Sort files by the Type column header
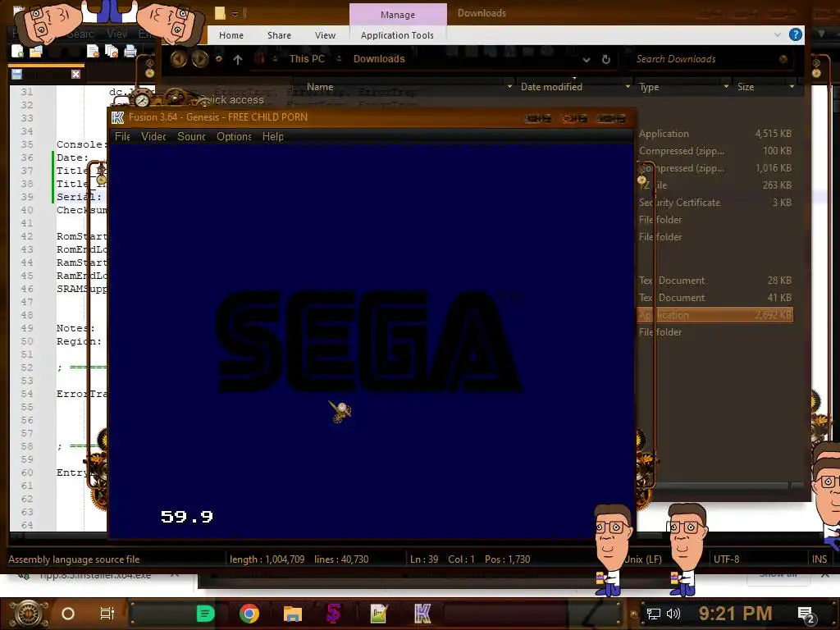The width and height of the screenshot is (840, 630). tap(649, 87)
